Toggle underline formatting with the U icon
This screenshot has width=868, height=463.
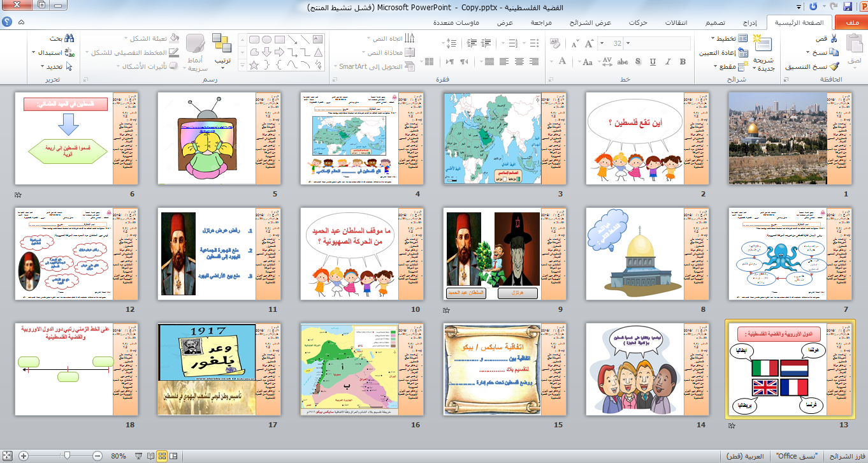(x=652, y=62)
